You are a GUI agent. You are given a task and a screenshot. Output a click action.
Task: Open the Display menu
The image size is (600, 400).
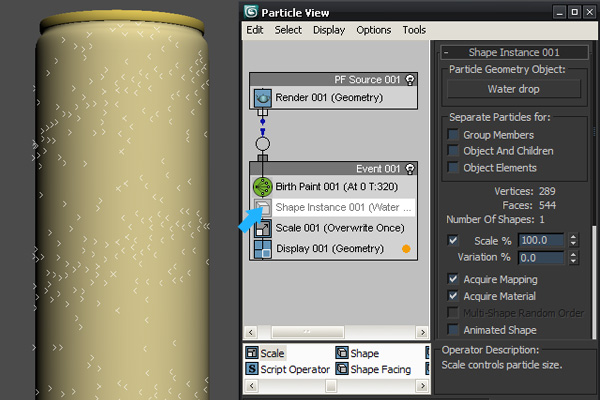(329, 30)
